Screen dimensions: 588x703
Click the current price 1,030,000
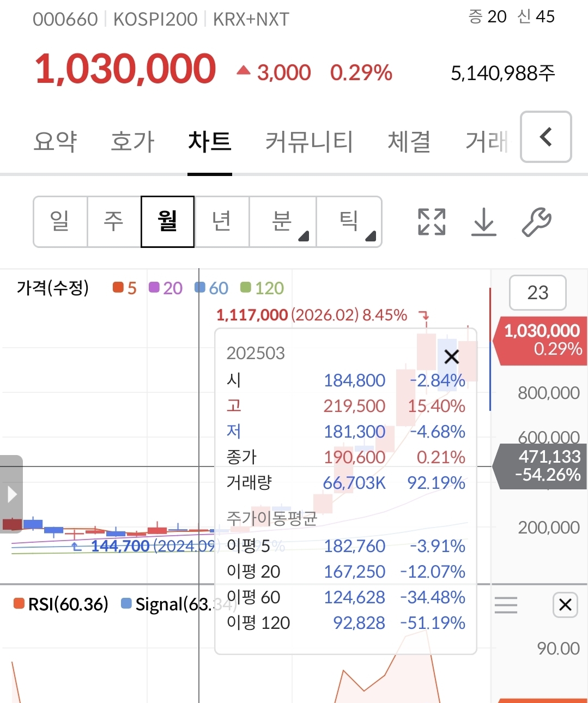pyautogui.click(x=125, y=69)
